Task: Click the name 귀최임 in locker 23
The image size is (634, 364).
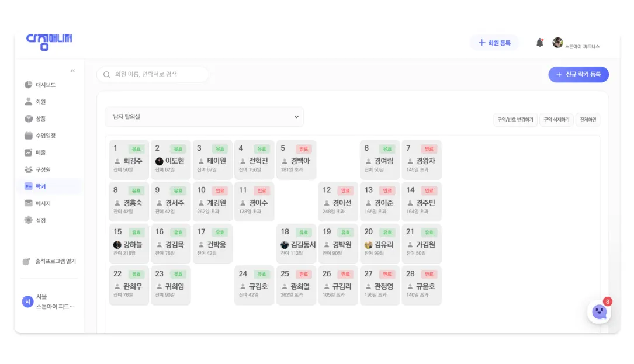Action: [x=175, y=286]
